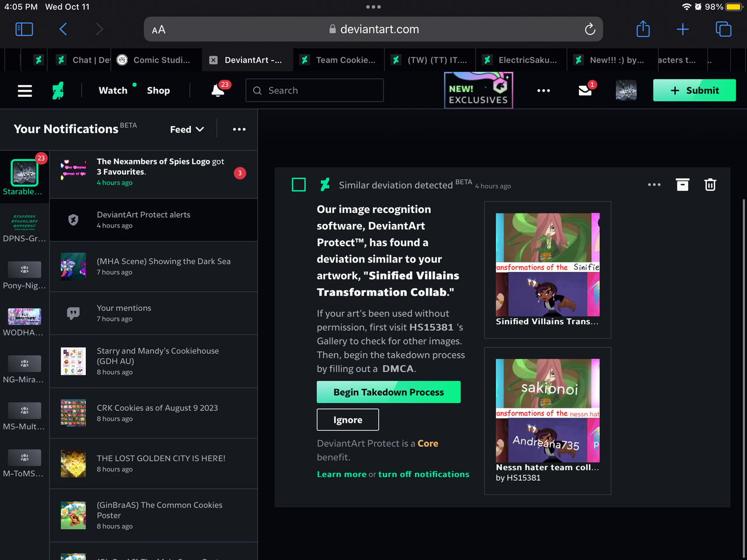Open Safari sidebar panel icon
747x560 pixels.
(x=24, y=29)
